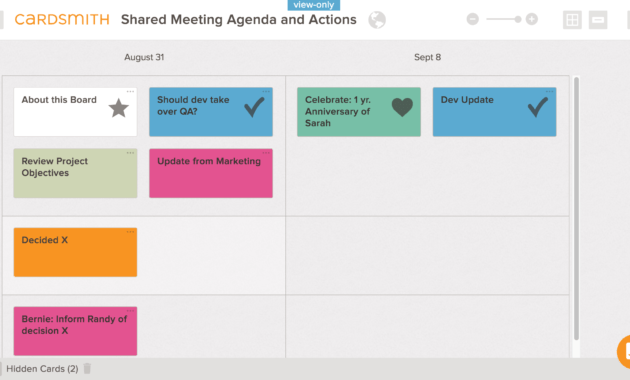630x380 pixels.
Task: Click the star on About this Board card
Action: (x=119, y=108)
